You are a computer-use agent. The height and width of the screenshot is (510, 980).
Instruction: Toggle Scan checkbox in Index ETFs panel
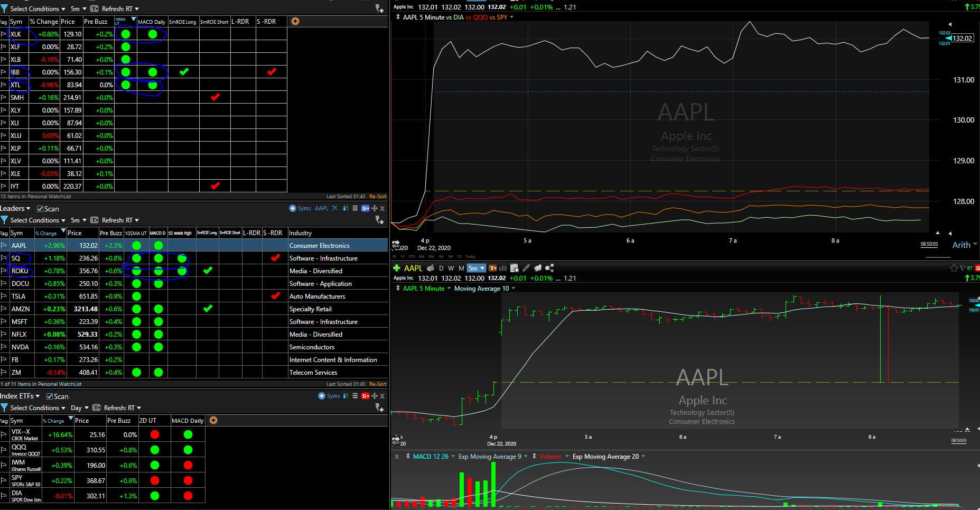coord(50,396)
